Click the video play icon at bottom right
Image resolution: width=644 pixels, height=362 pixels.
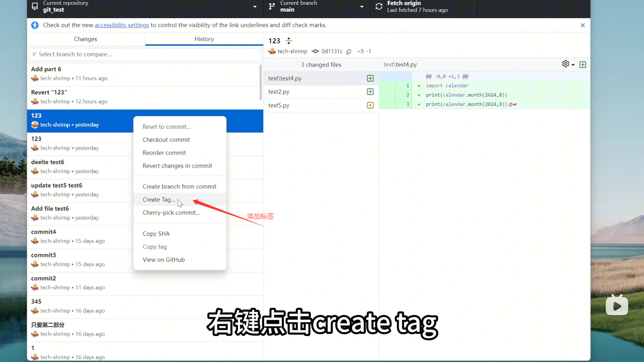pos(617,306)
